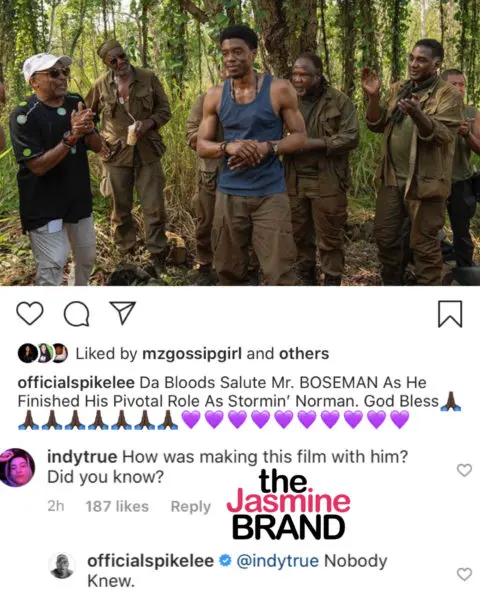View the 187 likes on comment

tap(117, 506)
